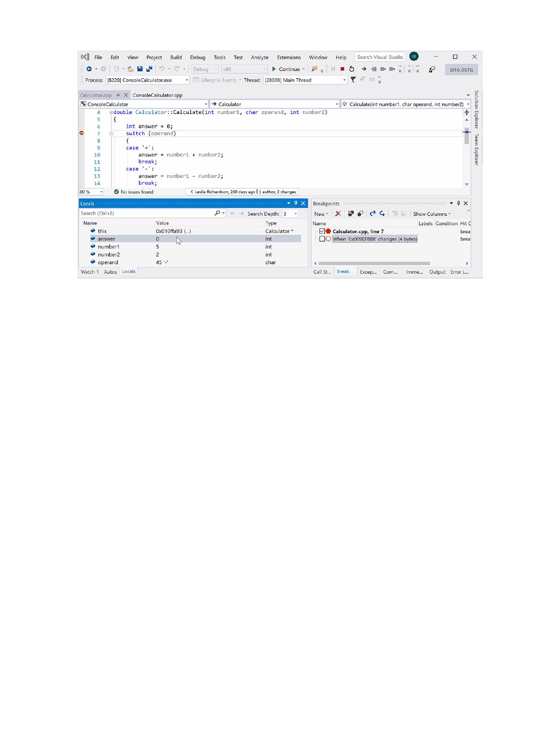
Task: Click the Delete All Breakpoints icon
Action: pos(351,214)
